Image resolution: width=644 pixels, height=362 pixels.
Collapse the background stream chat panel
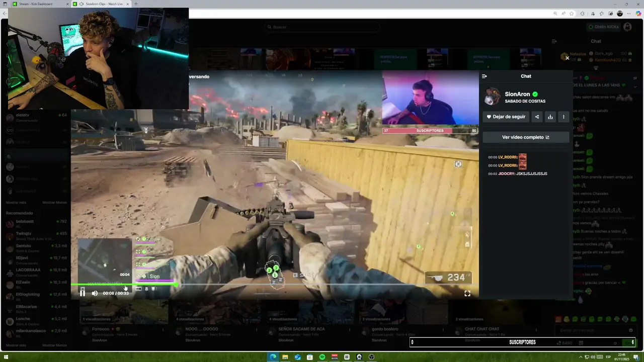(554, 41)
